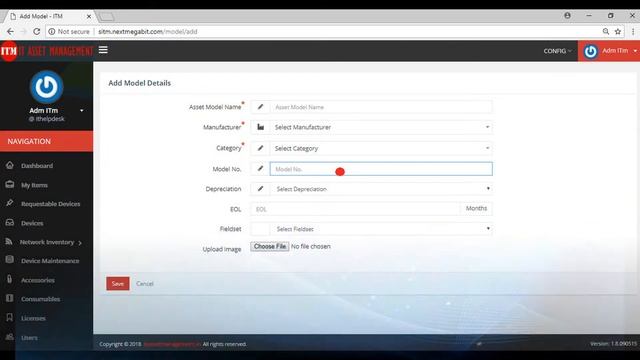Click the zoom magnifier icon in address bar

[x=606, y=31]
